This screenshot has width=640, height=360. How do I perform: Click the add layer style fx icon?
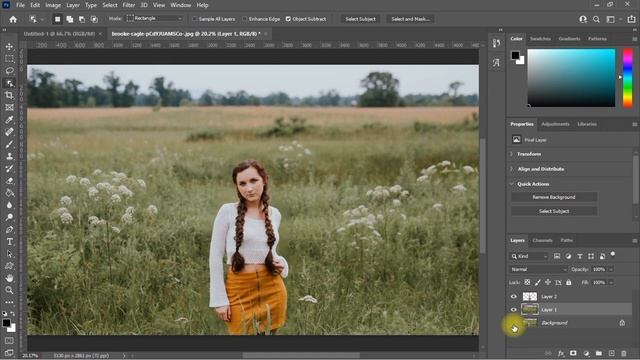pos(561,353)
